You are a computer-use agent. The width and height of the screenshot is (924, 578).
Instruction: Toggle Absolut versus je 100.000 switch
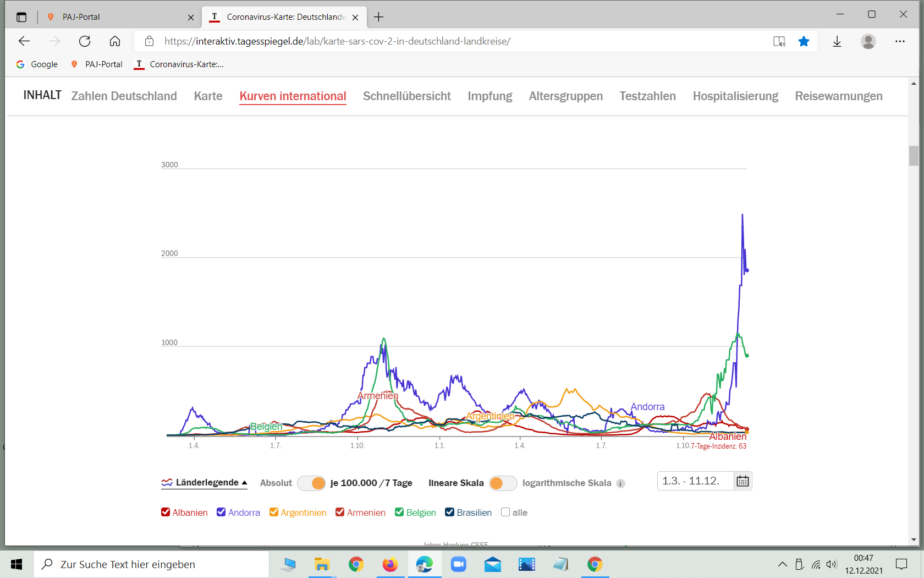click(x=311, y=483)
